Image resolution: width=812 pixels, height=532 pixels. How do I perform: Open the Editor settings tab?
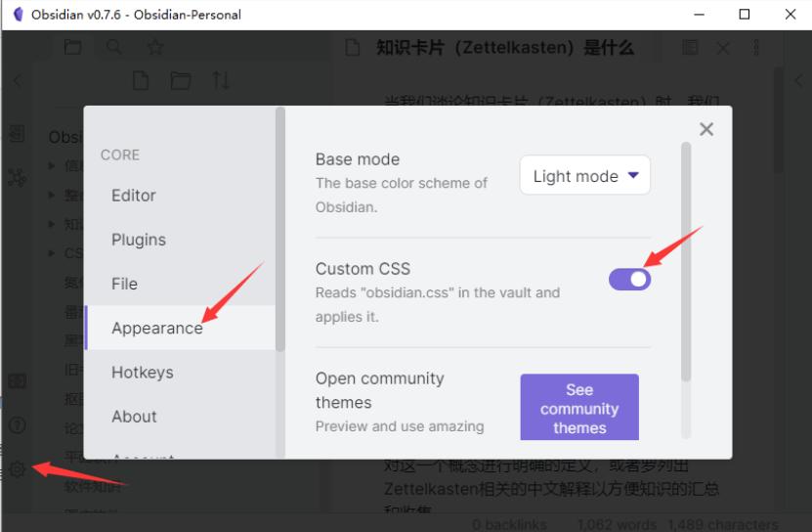coord(134,196)
